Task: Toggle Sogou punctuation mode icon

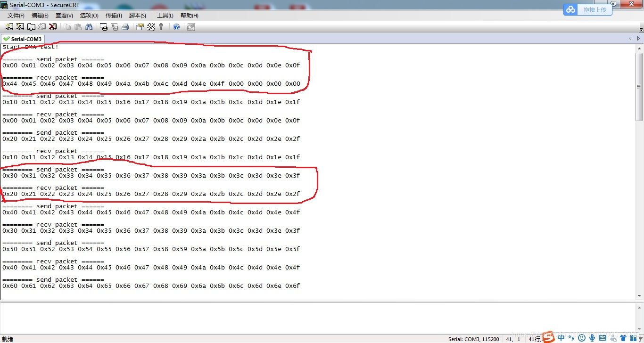Action: point(571,338)
